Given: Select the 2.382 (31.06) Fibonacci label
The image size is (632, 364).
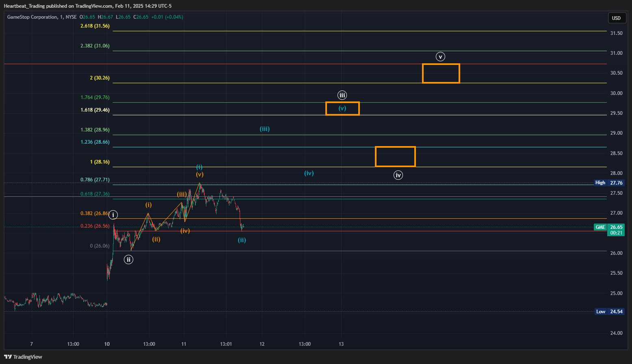Looking at the screenshot, I should tap(95, 46).
